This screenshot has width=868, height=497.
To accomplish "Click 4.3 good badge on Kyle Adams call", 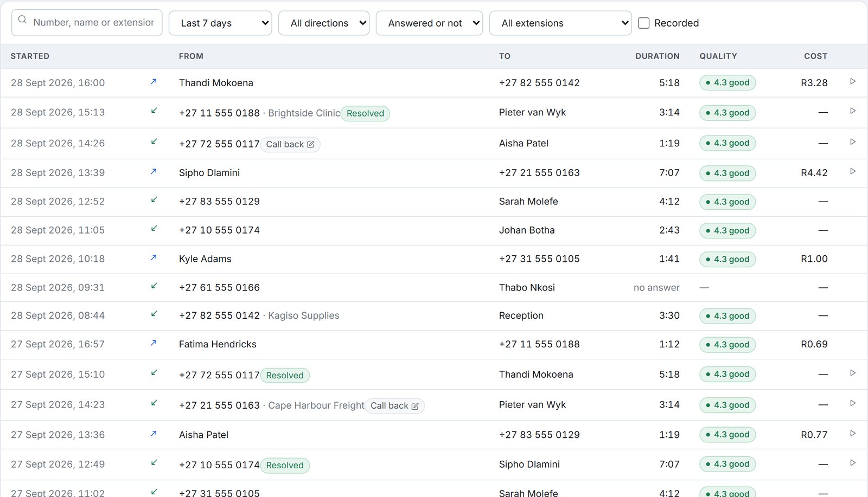I will (727, 259).
